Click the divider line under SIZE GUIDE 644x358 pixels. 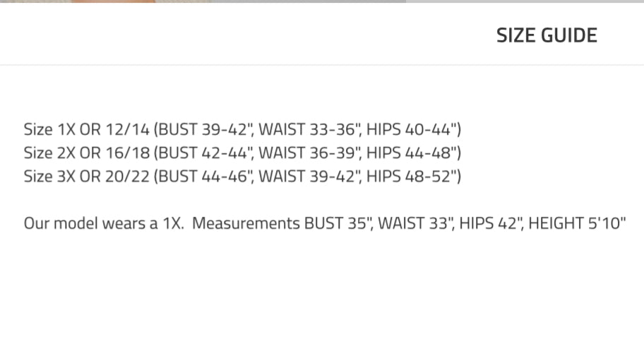coord(322,64)
